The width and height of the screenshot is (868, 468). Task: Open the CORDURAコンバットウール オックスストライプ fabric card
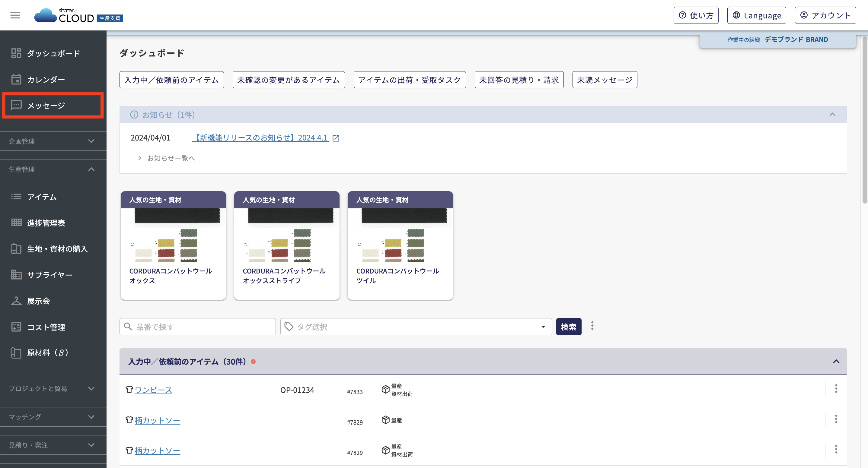click(x=287, y=245)
